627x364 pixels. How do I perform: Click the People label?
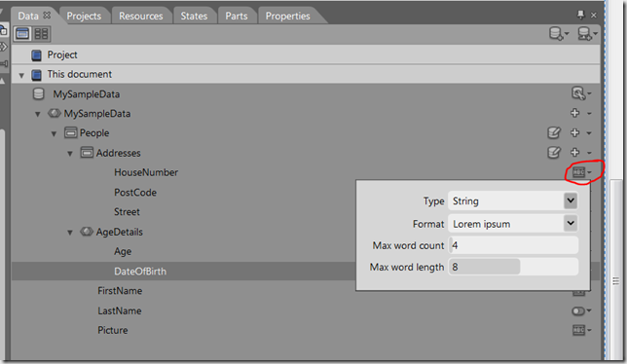click(x=94, y=133)
